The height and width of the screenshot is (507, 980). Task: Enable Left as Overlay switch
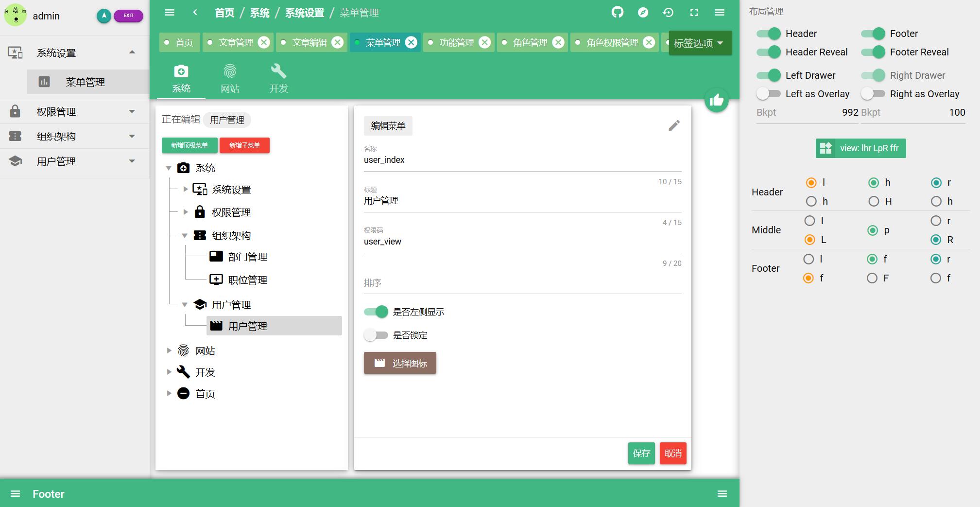coord(769,93)
